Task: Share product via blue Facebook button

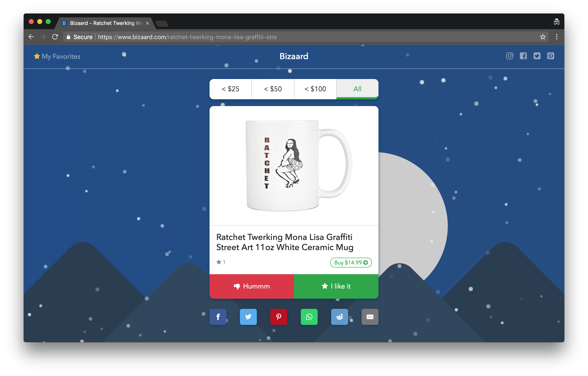Action: (218, 317)
